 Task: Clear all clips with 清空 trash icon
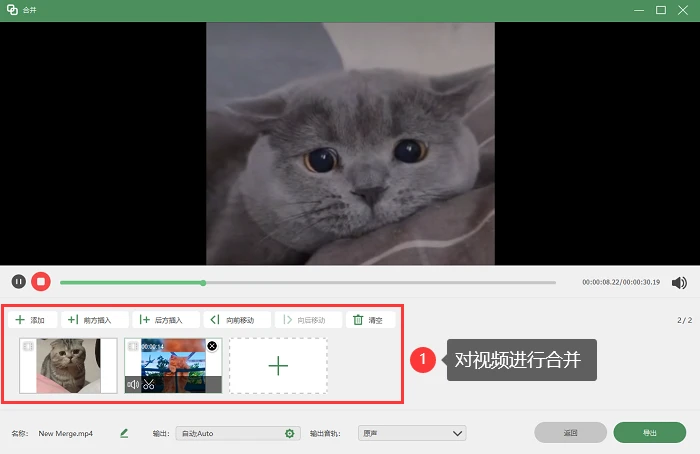pyautogui.click(x=370, y=320)
